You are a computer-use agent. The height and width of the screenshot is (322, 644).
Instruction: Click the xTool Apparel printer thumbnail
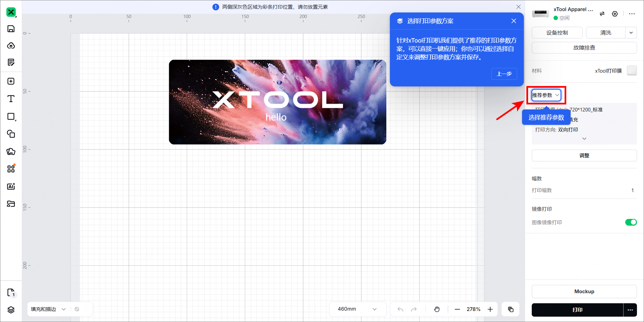(540, 14)
